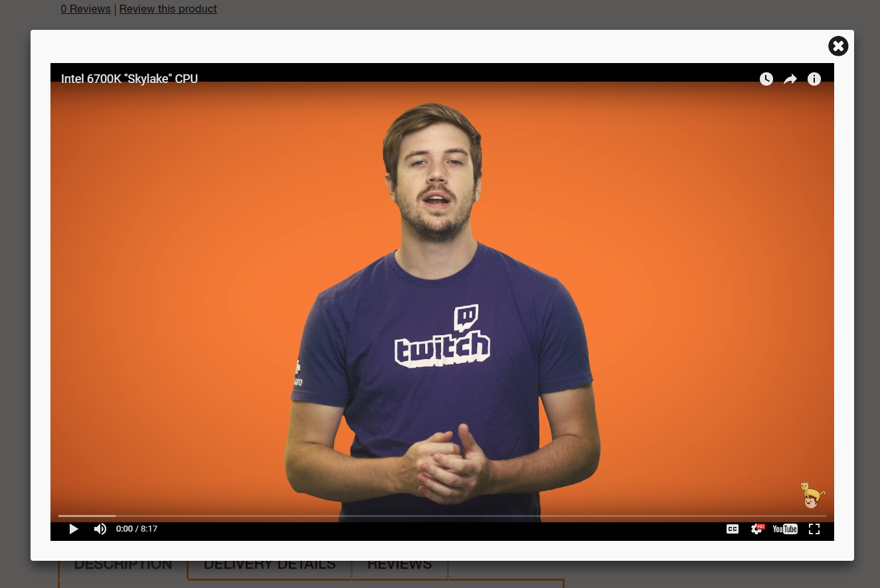Watch the video on YouTube
Screen dimensions: 880x588
point(785,529)
